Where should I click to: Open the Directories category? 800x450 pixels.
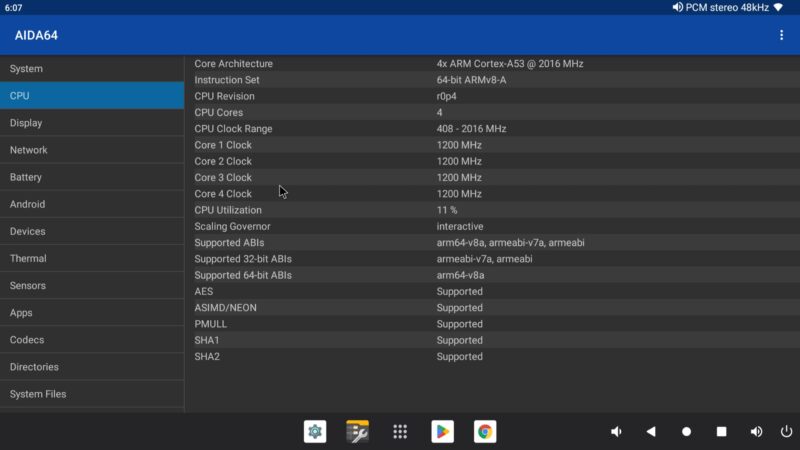[x=92, y=366]
